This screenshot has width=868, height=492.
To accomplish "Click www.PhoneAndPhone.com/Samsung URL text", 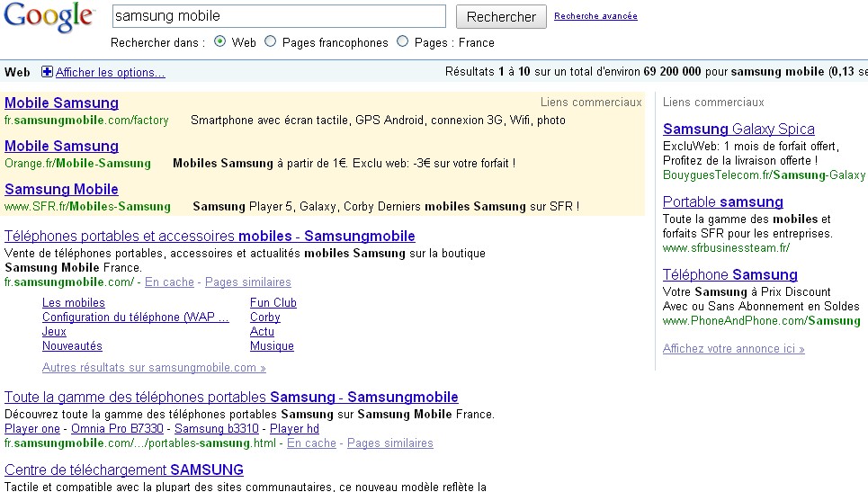I will (762, 321).
